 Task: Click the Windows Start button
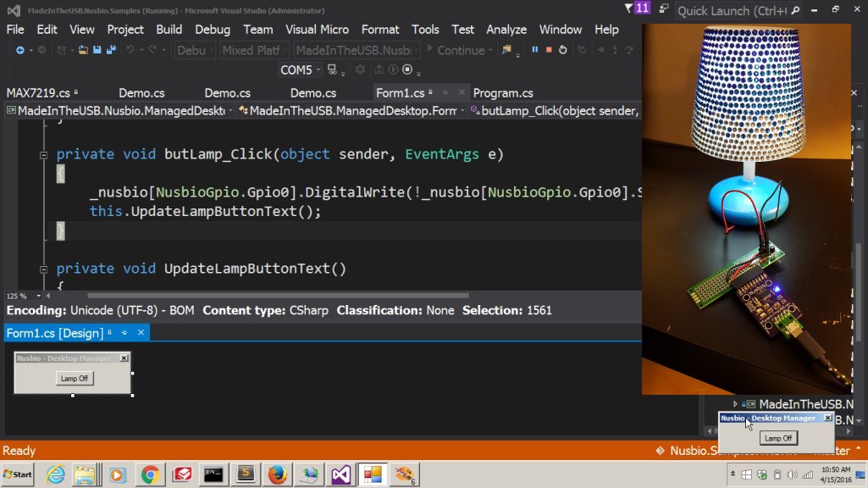point(18,474)
